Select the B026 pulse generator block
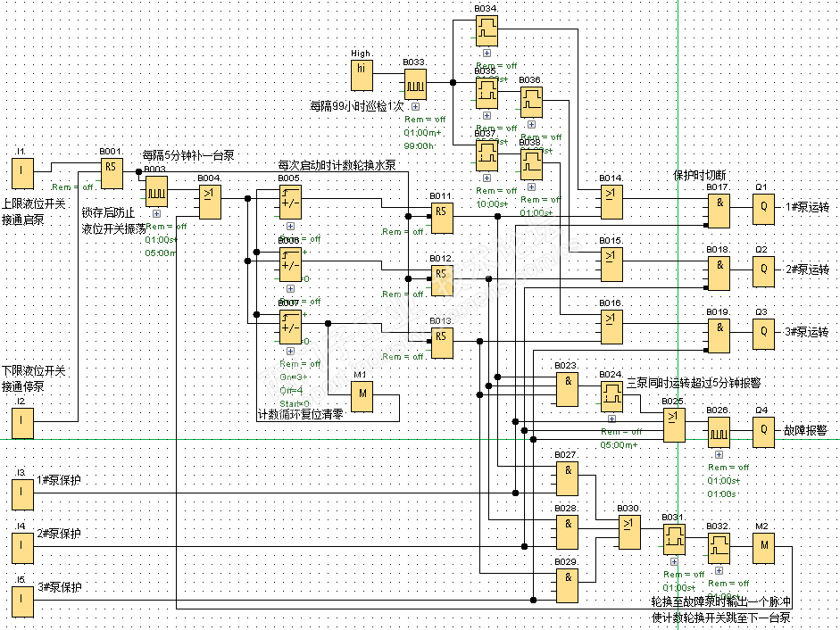Viewport: 840px width, 630px height. [719, 432]
